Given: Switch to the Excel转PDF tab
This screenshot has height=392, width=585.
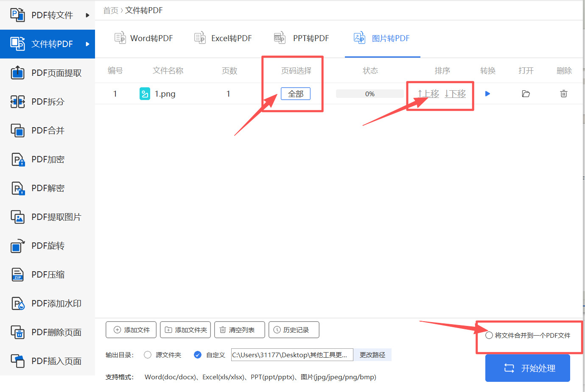Looking at the screenshot, I should (223, 38).
